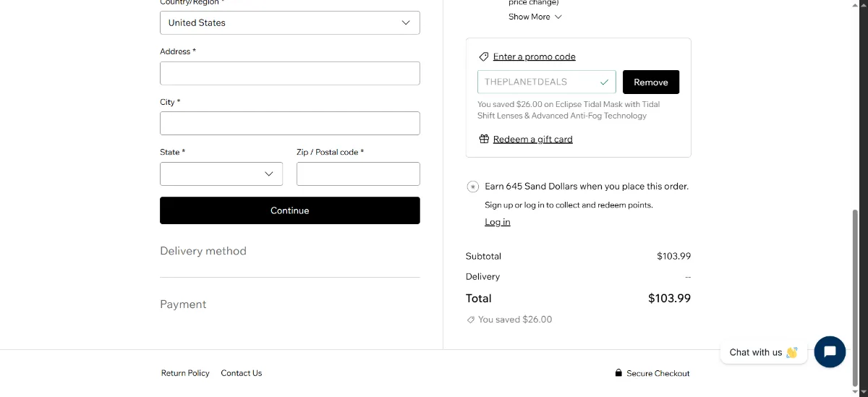Click the Secure Checkout lock icon
Viewport: 868px width, 397px height.
pos(618,373)
